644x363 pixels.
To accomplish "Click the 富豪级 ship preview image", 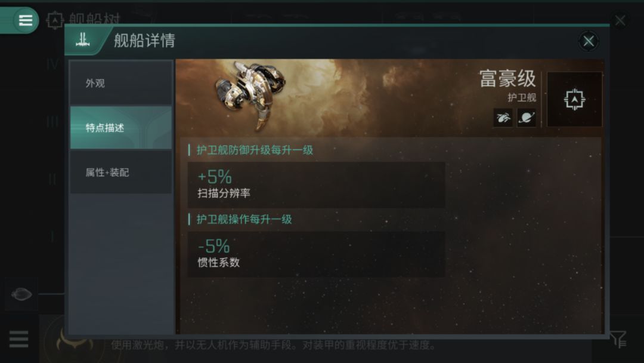I will pos(250,96).
